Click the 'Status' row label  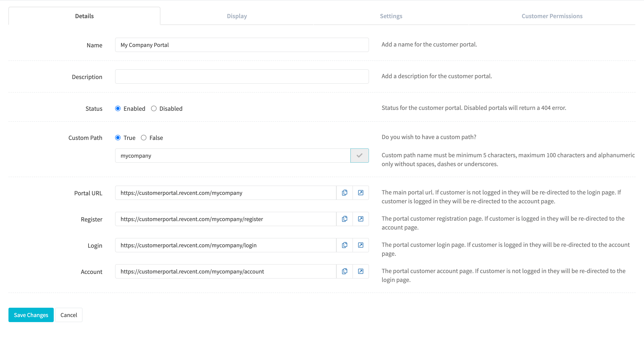94,109
